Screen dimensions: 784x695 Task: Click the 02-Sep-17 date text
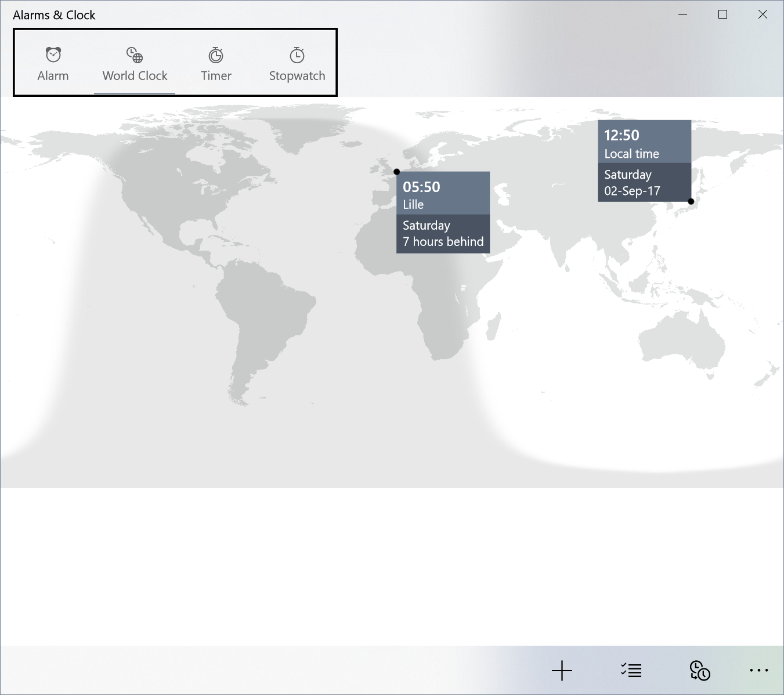632,191
